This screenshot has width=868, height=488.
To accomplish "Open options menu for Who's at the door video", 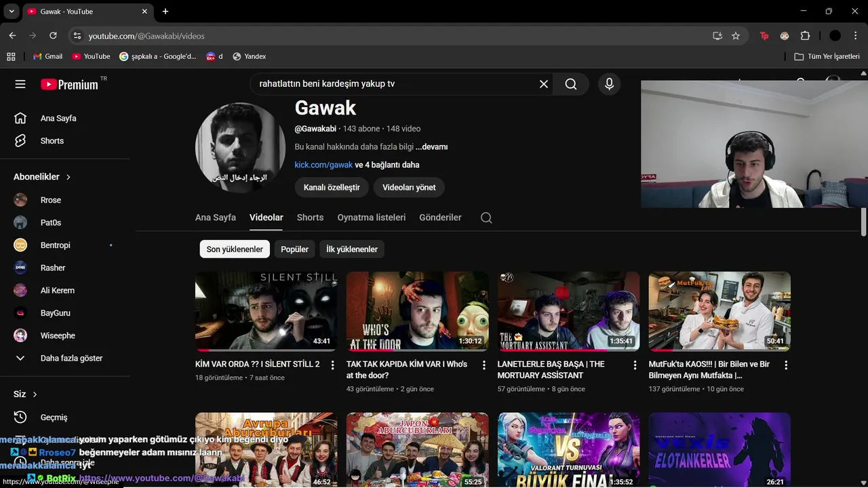I will pos(484,365).
